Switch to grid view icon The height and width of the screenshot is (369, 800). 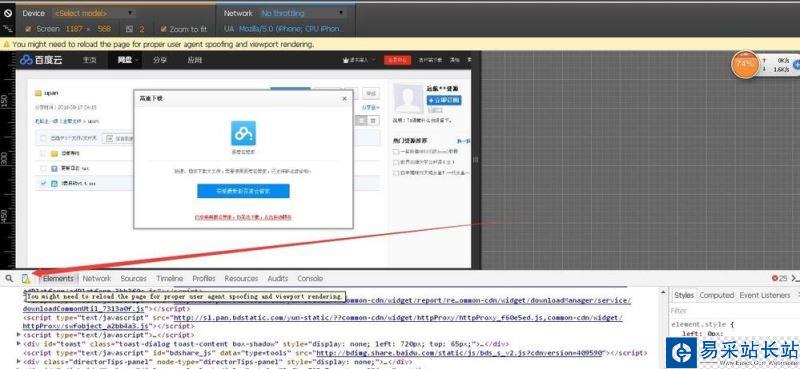pyautogui.click(x=373, y=120)
